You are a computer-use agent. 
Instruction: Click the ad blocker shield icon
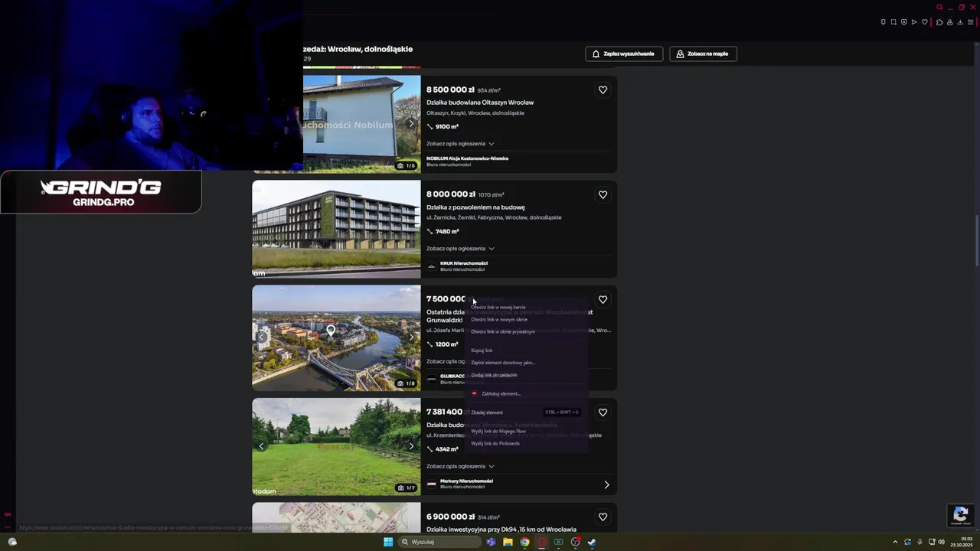coord(904,22)
